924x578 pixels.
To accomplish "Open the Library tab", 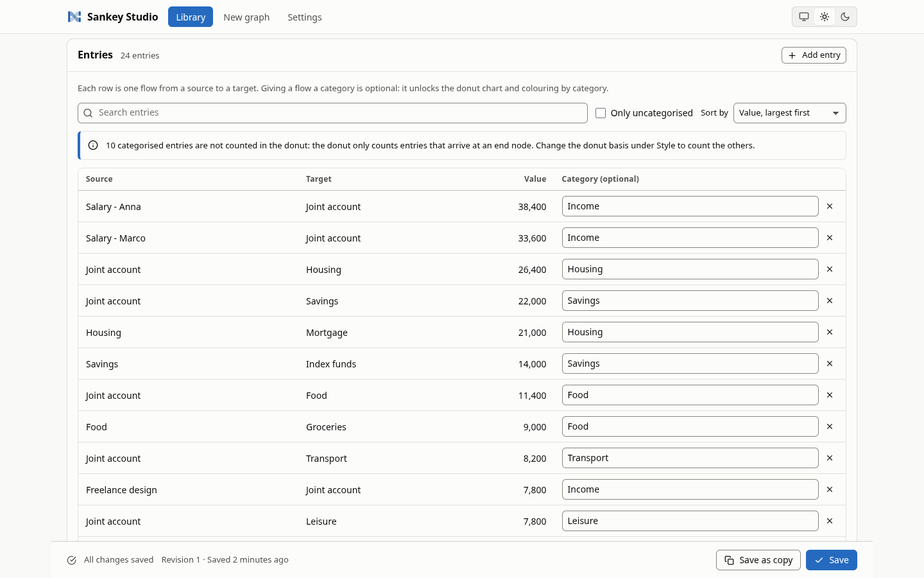I will pyautogui.click(x=191, y=17).
